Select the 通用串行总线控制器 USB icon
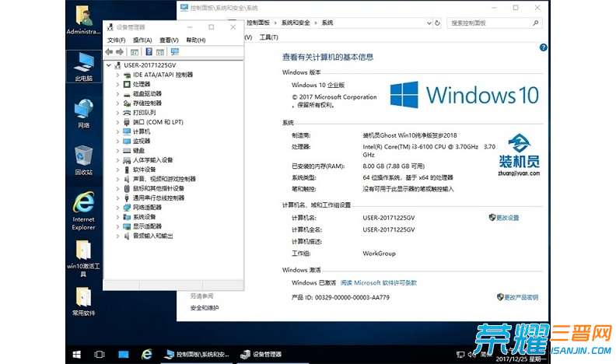The width and height of the screenshot is (616, 364). pyautogui.click(x=127, y=198)
